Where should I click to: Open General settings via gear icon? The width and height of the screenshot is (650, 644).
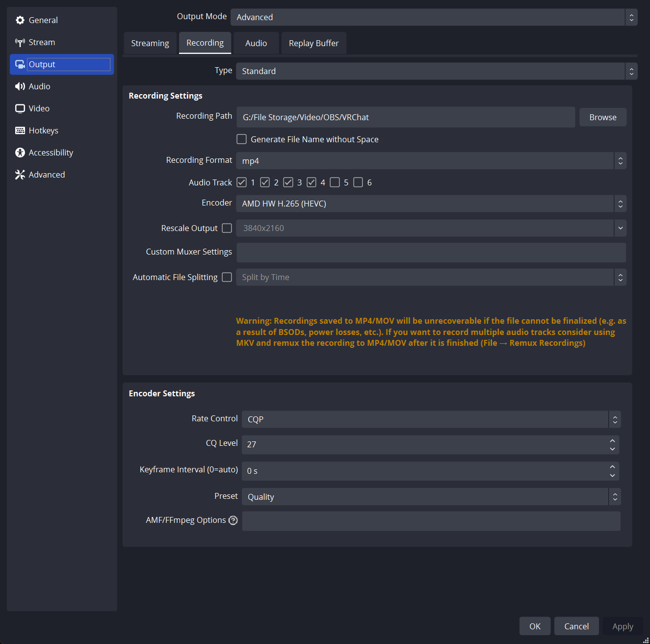tap(20, 20)
